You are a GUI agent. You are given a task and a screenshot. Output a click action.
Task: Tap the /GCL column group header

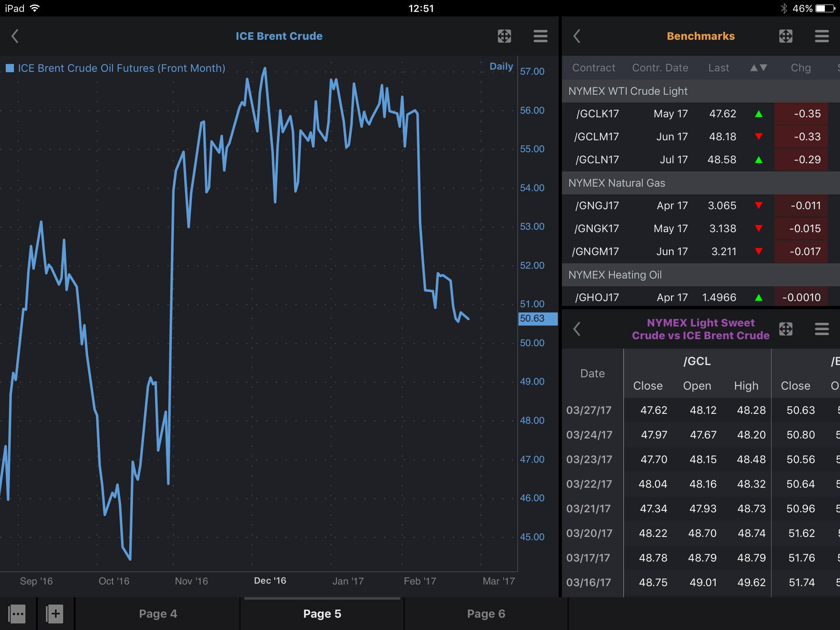point(697,361)
